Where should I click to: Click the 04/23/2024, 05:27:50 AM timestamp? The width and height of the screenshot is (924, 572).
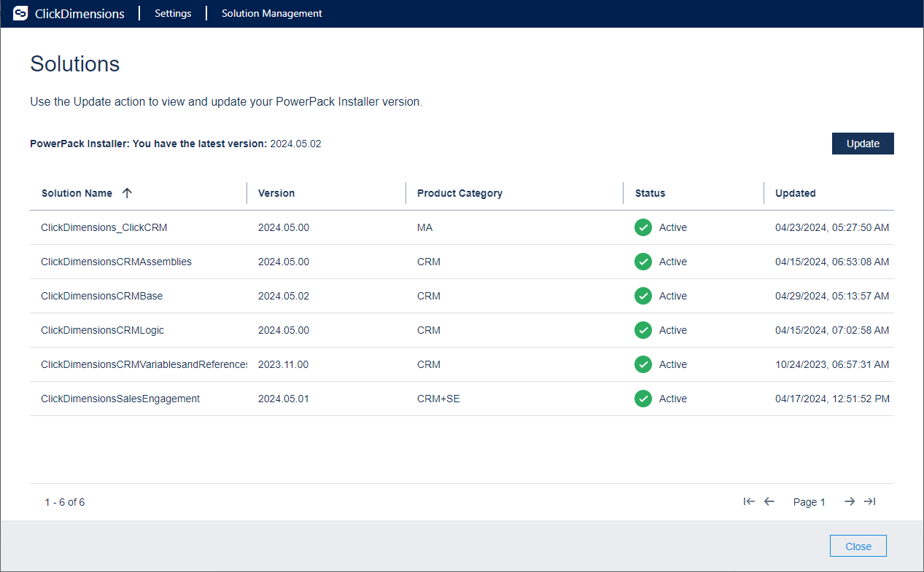click(832, 227)
